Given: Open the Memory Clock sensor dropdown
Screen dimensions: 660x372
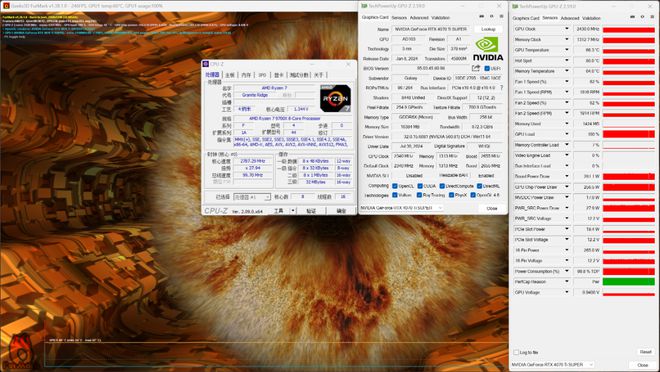Looking at the screenshot, I should tap(567, 39).
